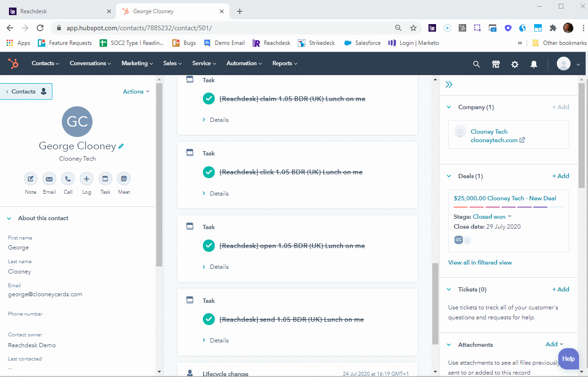Open the $25,000.00 Clooney Tech deal
Image resolution: width=588 pixels, height=377 pixels.
click(504, 198)
